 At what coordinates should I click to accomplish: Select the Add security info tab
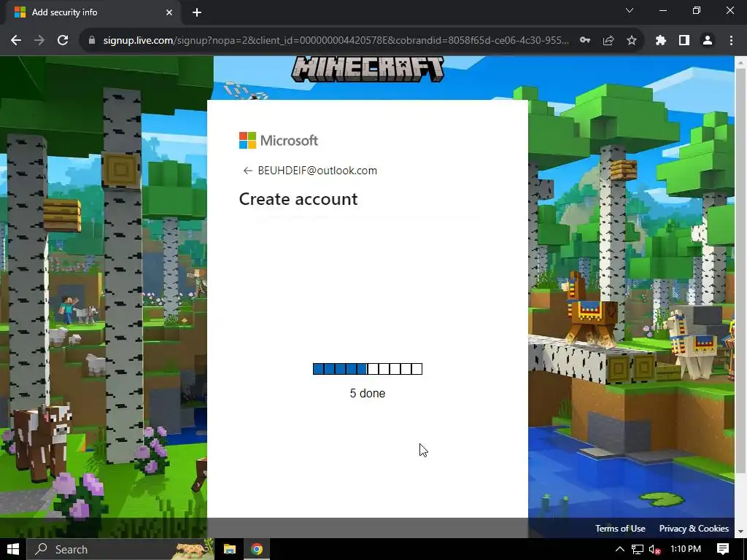[93, 12]
